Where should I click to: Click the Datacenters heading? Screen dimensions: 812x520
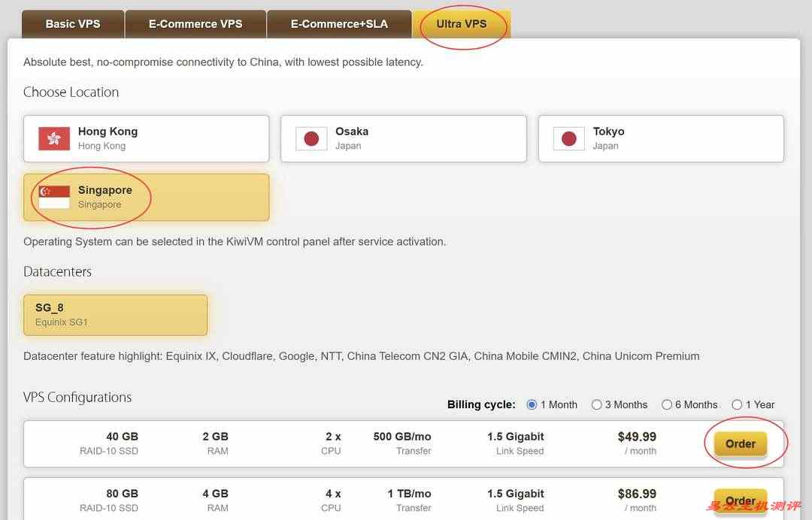pos(57,271)
